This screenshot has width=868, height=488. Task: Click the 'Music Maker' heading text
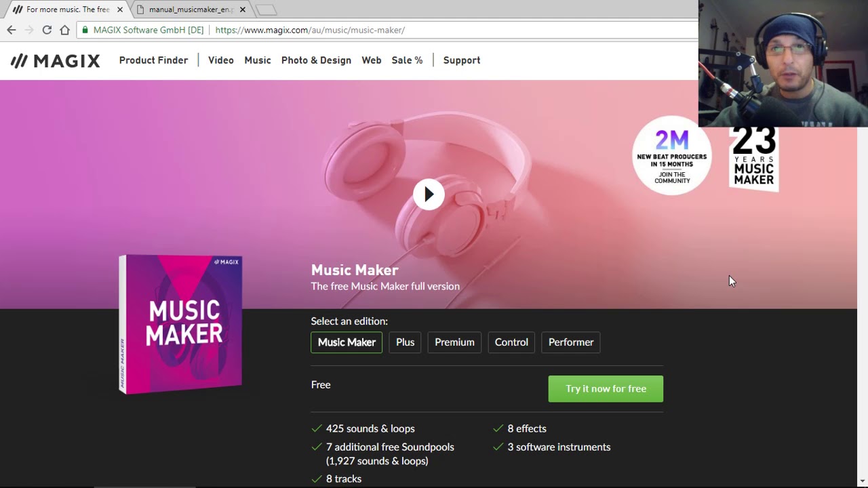click(355, 270)
